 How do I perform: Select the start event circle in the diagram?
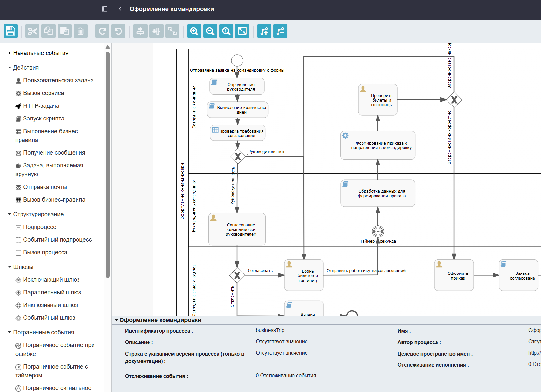pos(237,61)
